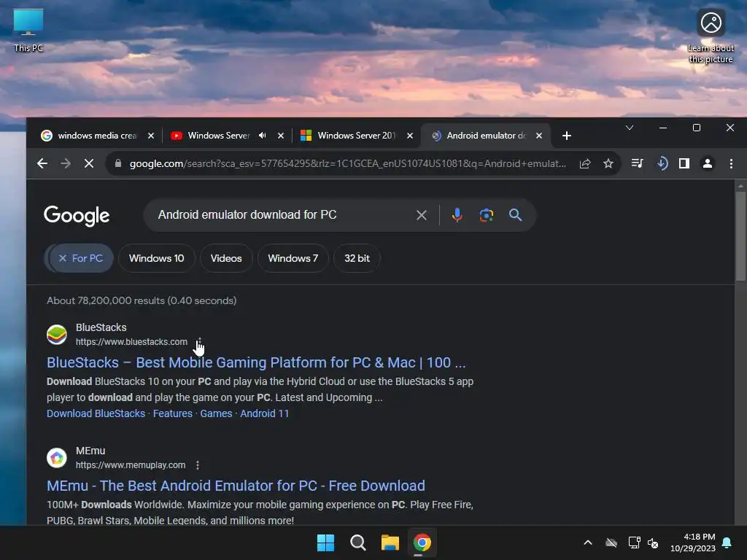Open BlueStacks Best Mobile Gaming Platform link
This screenshot has width=747, height=560.
click(256, 362)
